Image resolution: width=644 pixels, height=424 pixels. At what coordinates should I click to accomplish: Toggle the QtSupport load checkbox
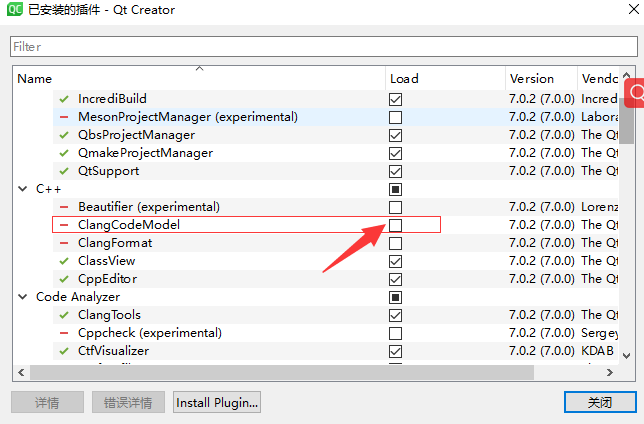point(396,171)
